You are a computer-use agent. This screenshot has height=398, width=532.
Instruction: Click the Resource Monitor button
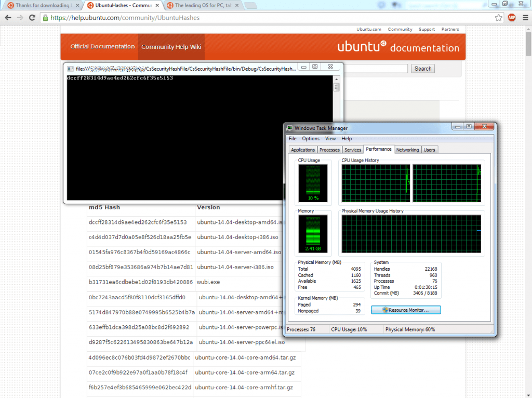(406, 310)
